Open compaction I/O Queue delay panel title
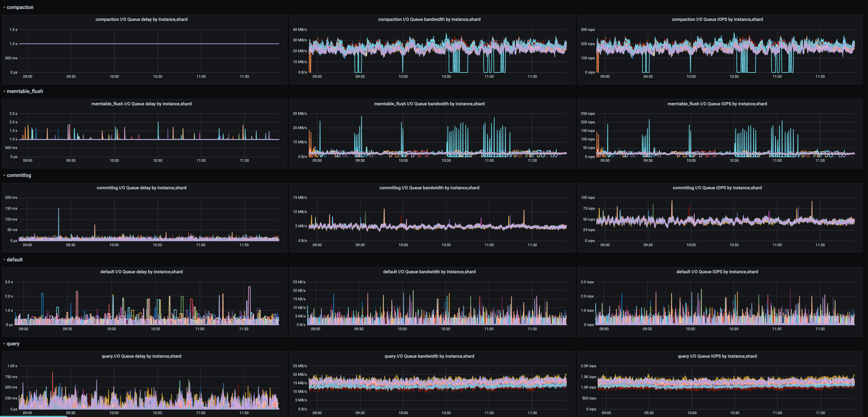 [141, 19]
